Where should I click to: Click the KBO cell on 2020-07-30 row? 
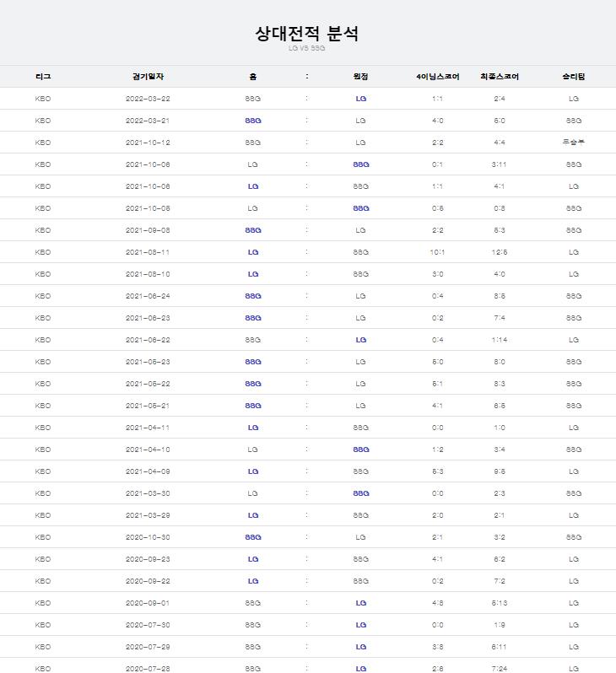tap(43, 624)
